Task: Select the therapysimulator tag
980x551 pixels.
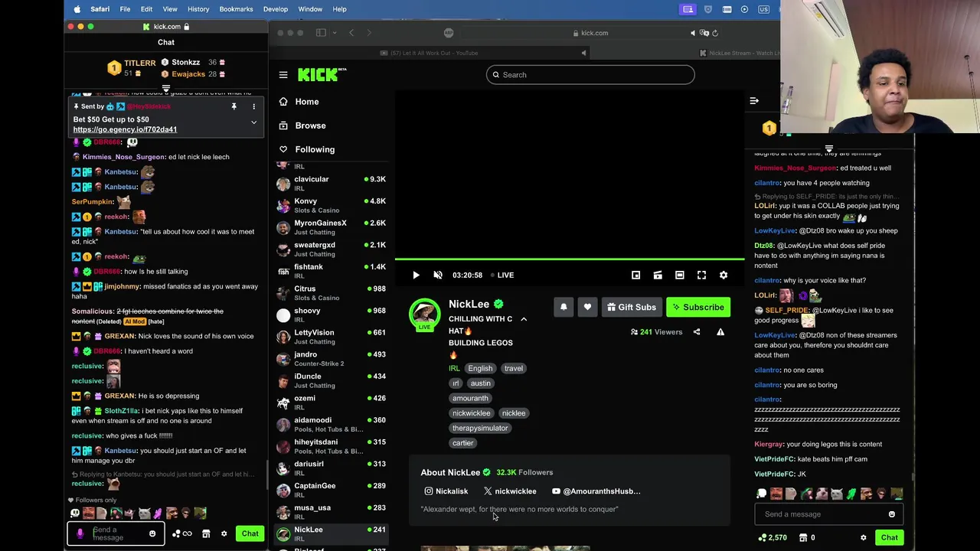Action: 480,428
